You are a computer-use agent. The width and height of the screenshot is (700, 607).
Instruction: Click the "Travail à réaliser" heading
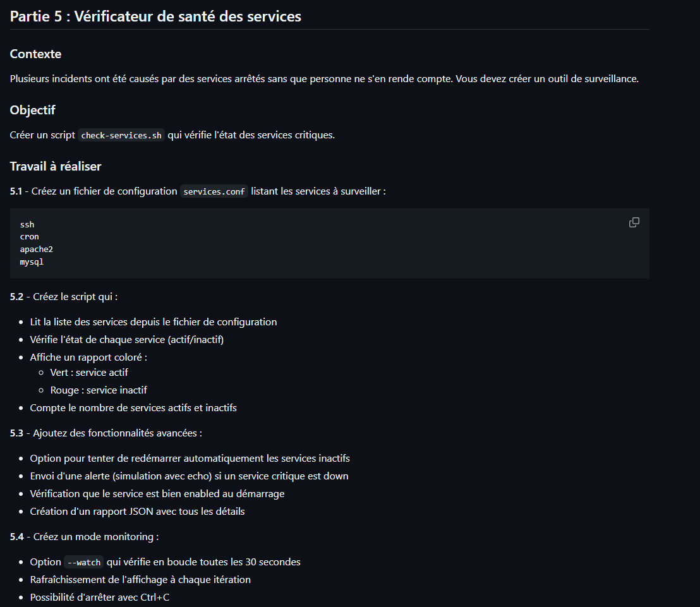(x=56, y=167)
